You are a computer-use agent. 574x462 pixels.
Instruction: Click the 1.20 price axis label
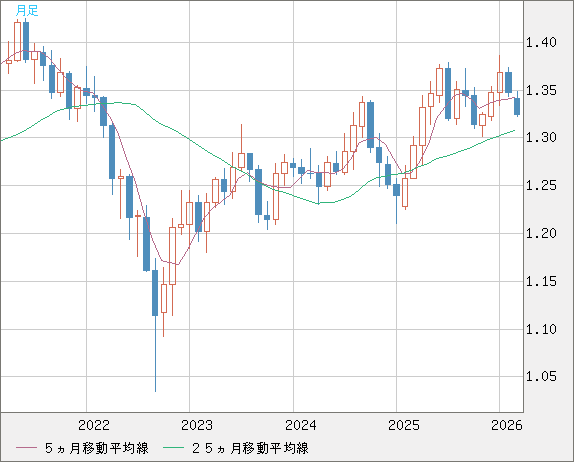click(x=541, y=233)
